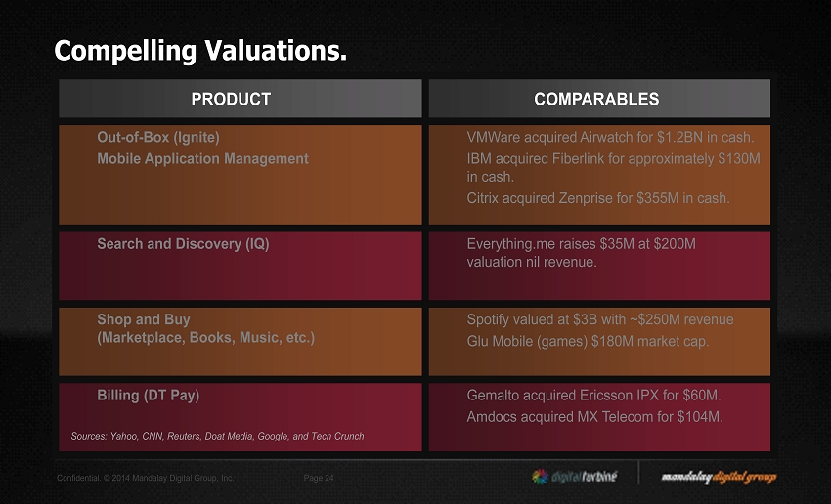Click Amdocs acquired MX Telecom line

(594, 417)
